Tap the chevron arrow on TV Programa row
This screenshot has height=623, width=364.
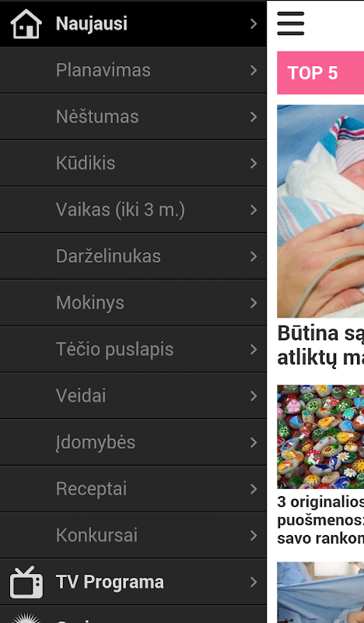[x=254, y=582]
